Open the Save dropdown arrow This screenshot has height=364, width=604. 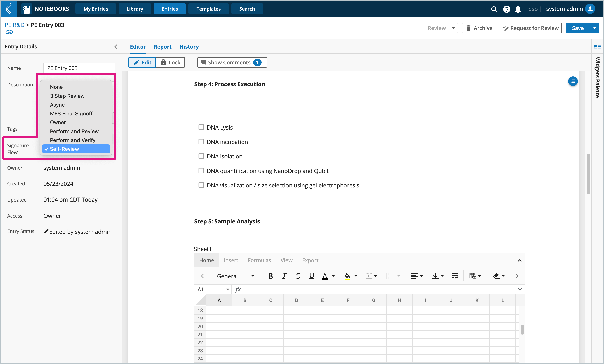[x=595, y=28]
